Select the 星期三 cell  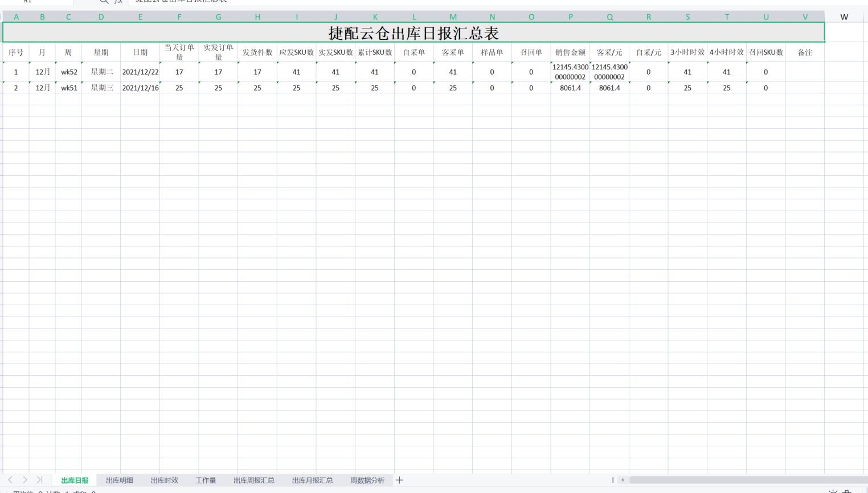coord(101,88)
